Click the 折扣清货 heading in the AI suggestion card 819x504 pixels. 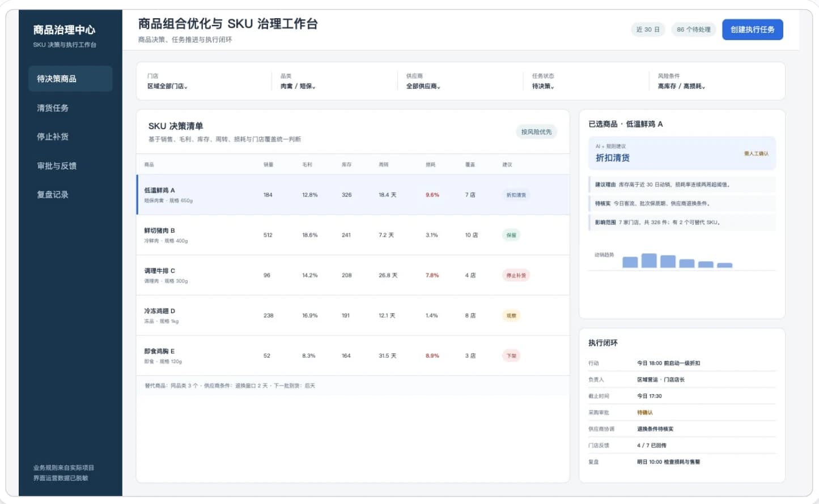tap(613, 158)
